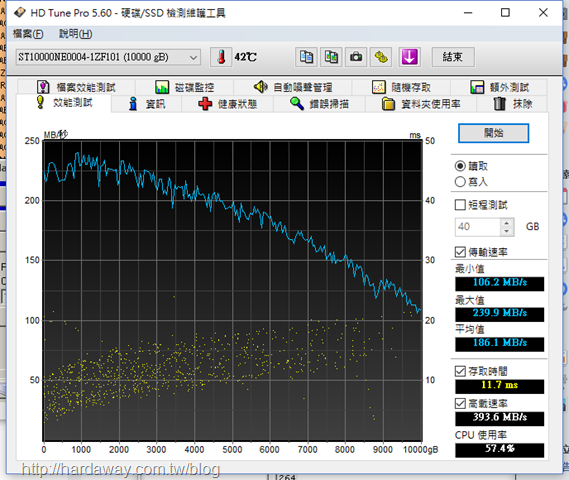This screenshot has height=480, width=569.
Task: Decrease the GB value with down arrow
Action: (507, 231)
